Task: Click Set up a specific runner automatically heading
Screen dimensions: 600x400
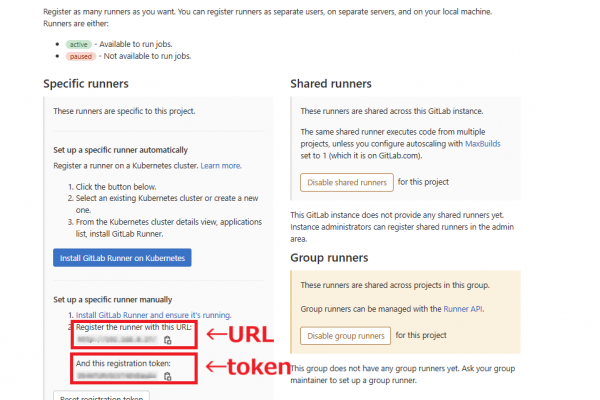Action: click(x=121, y=150)
